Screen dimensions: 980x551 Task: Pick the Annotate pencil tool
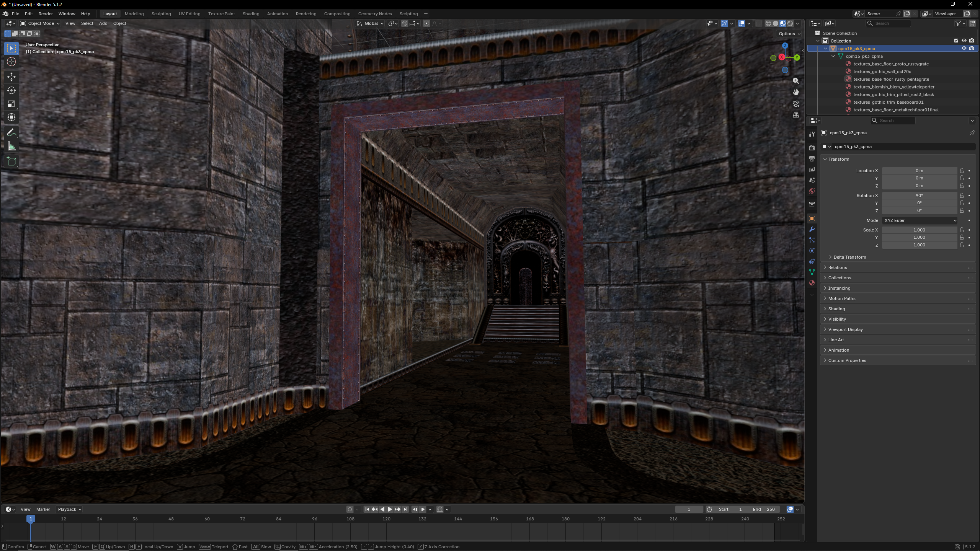pos(11,133)
